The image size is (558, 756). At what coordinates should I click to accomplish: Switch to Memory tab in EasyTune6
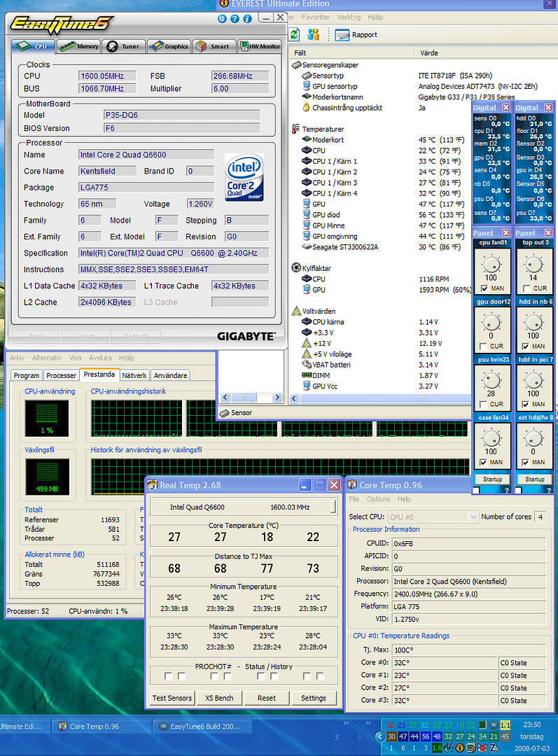pyautogui.click(x=79, y=46)
